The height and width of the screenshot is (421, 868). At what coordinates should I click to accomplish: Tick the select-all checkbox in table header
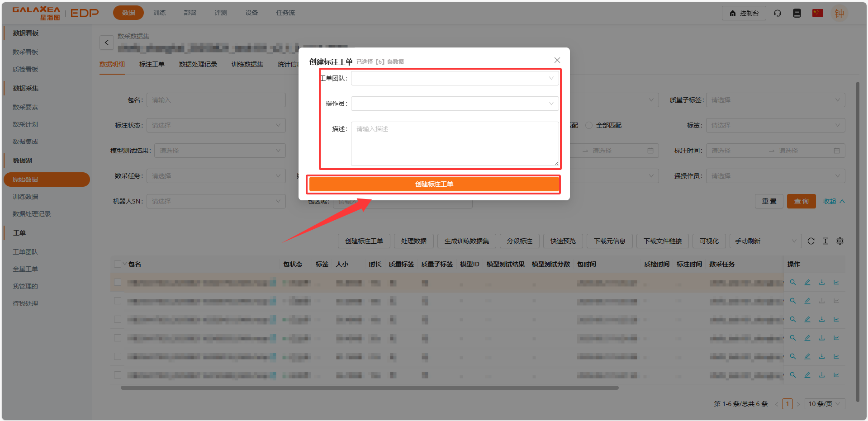click(118, 264)
